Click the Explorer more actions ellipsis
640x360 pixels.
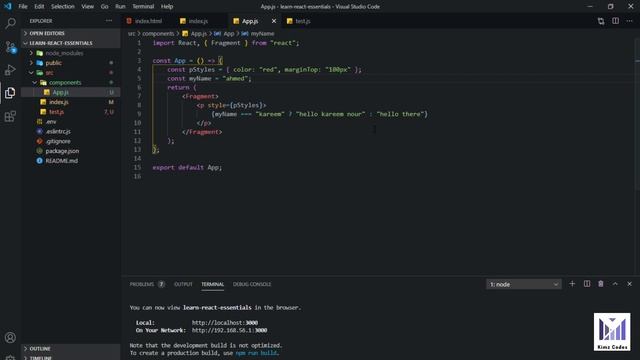(109, 21)
